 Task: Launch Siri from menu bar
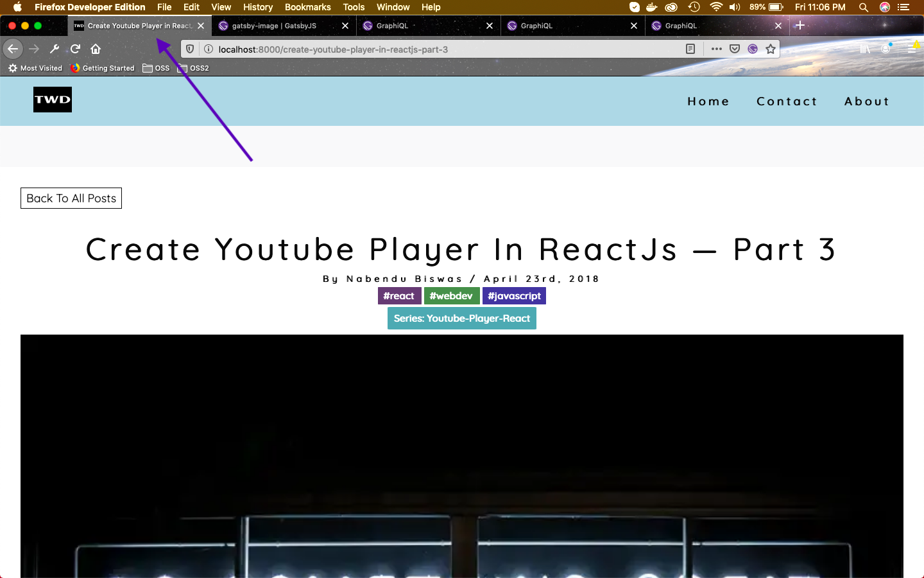pos(885,7)
